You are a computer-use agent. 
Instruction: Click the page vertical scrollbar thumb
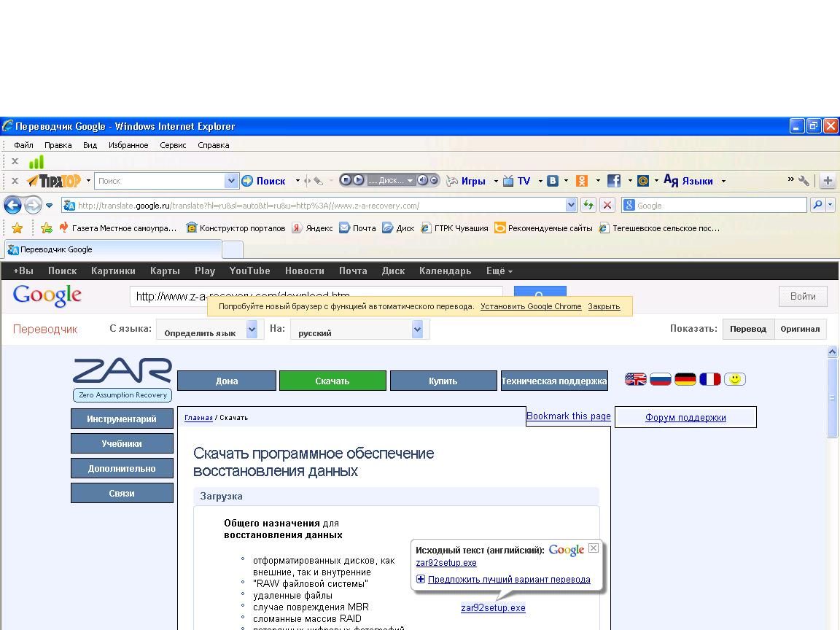[x=832, y=397]
